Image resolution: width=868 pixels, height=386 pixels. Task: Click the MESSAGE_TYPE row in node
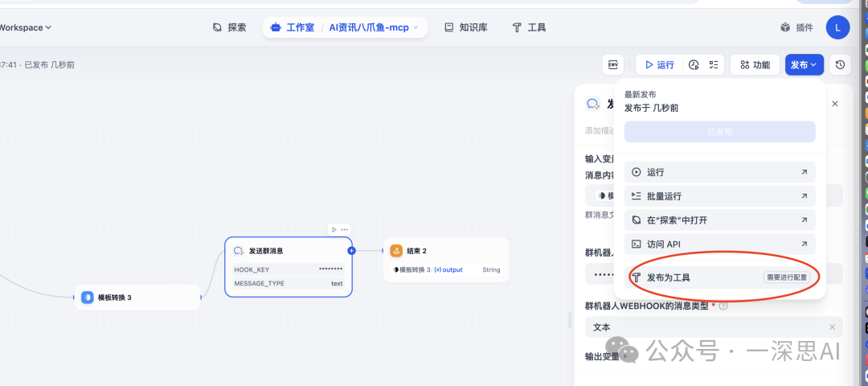click(289, 284)
